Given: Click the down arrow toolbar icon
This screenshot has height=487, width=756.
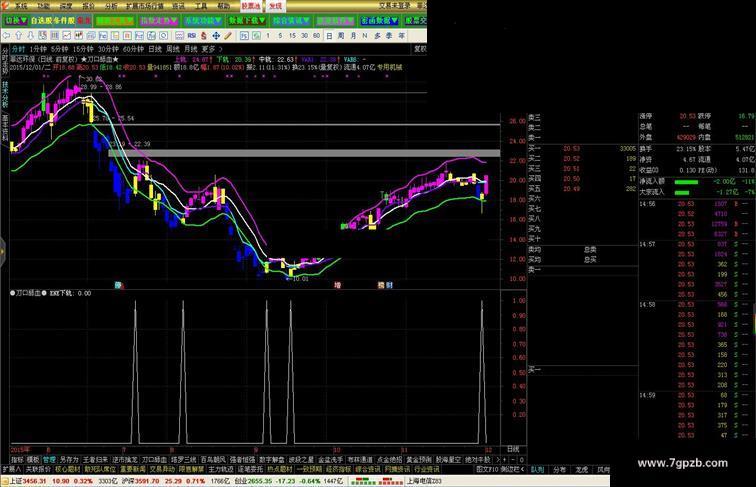Looking at the screenshot, I should [30, 36].
